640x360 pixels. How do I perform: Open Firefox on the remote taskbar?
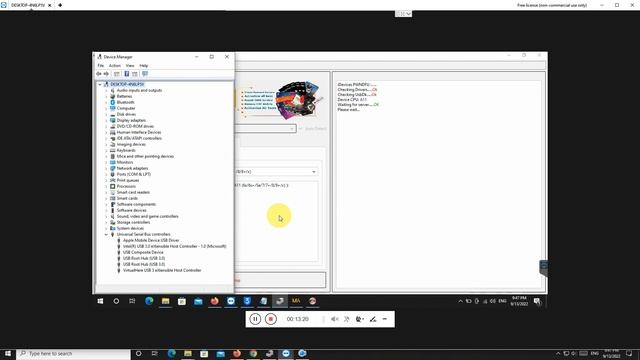click(x=215, y=301)
